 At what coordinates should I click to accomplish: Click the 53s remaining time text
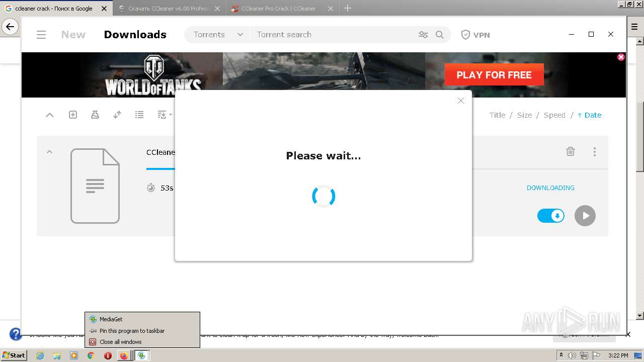(167, 188)
